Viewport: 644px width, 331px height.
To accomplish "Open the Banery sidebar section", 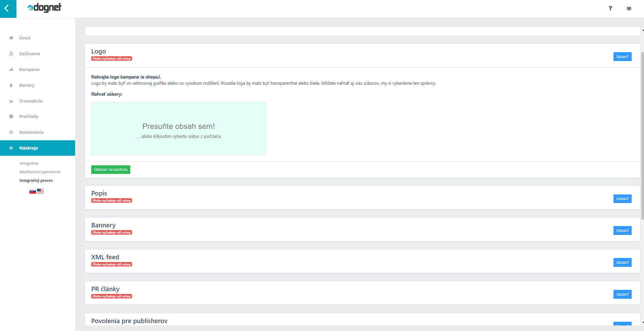I will [x=27, y=85].
